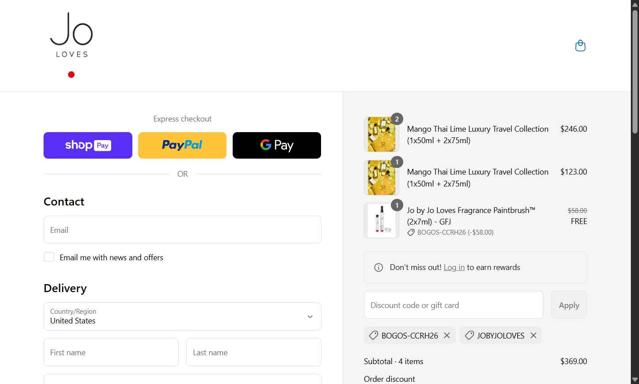Click the info icon beside Don't miss out
This screenshot has height=384, width=639.
(x=378, y=267)
